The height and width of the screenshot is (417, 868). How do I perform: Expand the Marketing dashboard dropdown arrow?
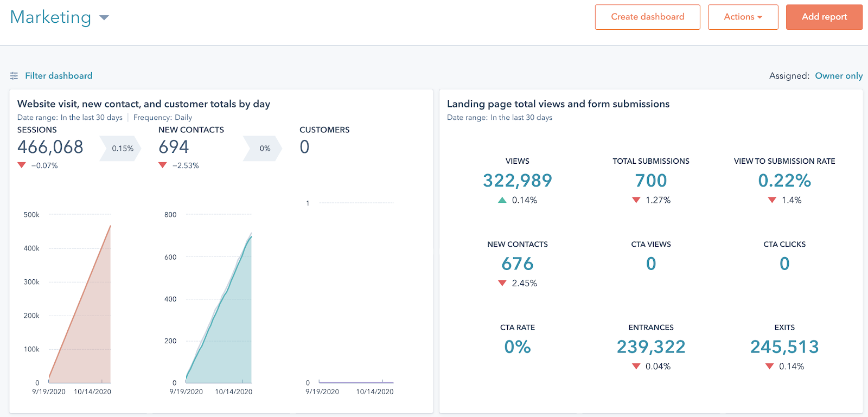pos(104,18)
